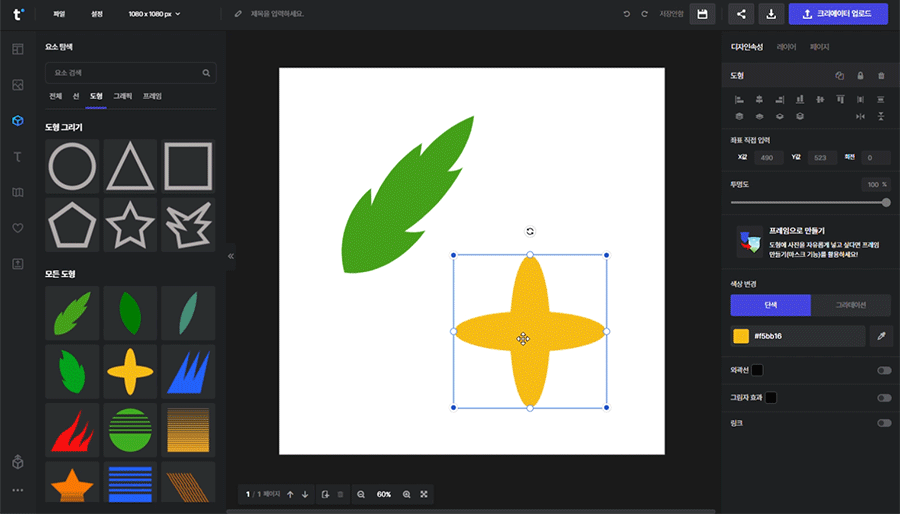The width and height of the screenshot is (900, 514).
Task: Toggle the 링크 link switch
Action: [x=883, y=423]
